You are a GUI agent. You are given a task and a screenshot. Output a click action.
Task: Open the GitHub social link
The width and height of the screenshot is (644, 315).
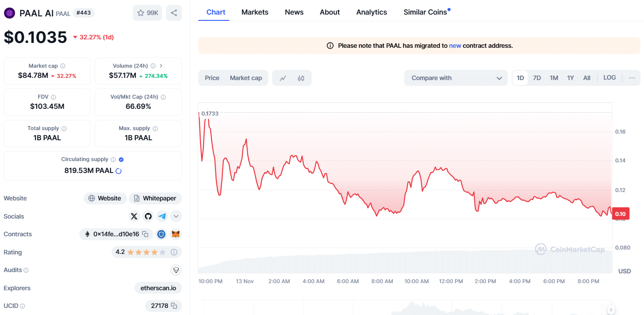click(x=148, y=216)
